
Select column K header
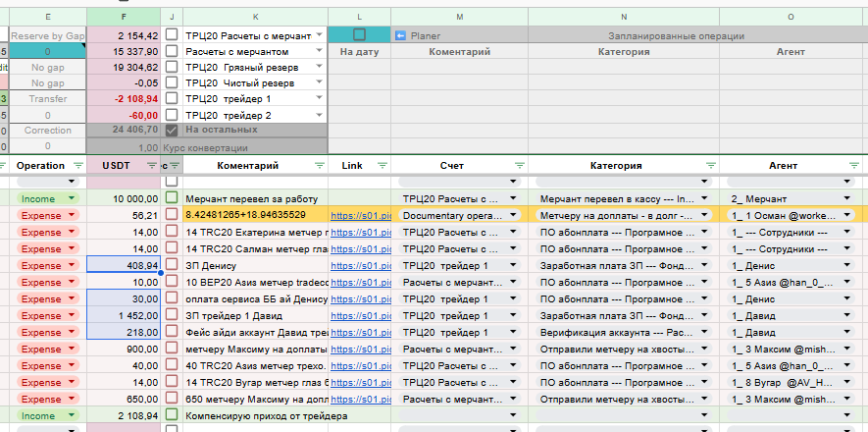coord(255,17)
